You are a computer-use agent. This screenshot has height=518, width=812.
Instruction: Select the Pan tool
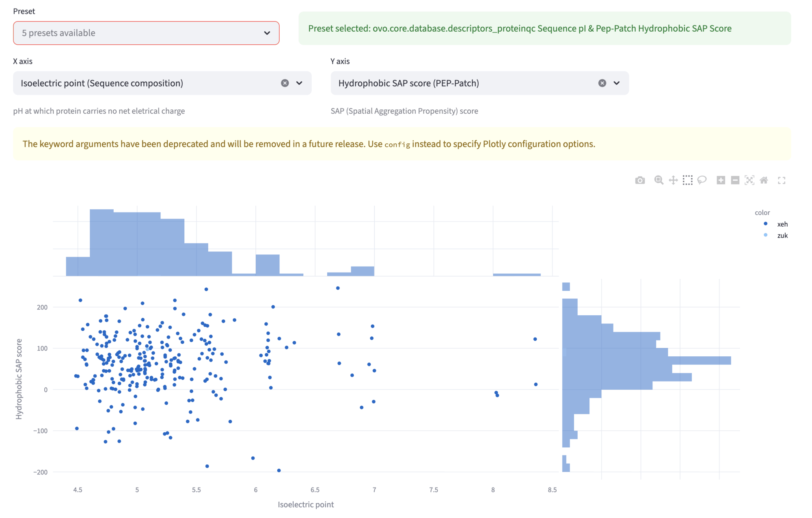pos(674,180)
